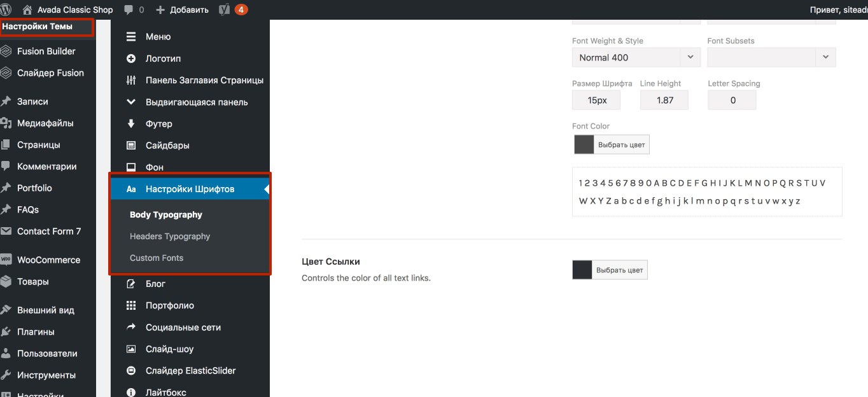Click the down-arrow icon beside Футер

tap(131, 123)
